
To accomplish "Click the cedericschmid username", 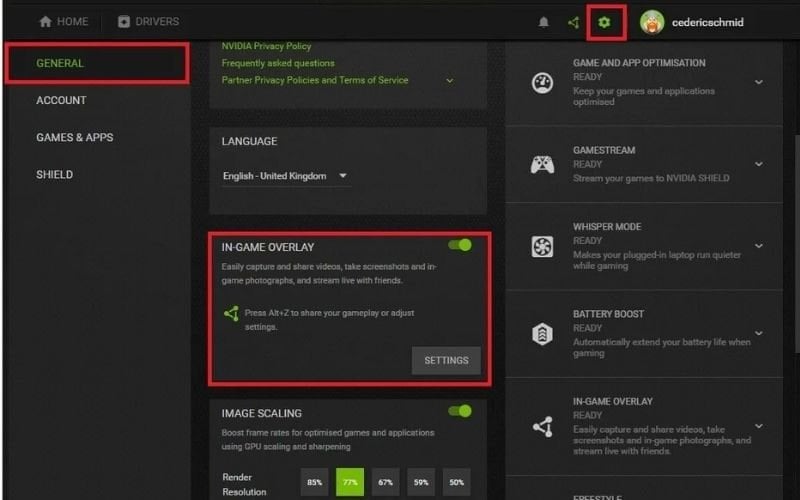I will pyautogui.click(x=708, y=22).
